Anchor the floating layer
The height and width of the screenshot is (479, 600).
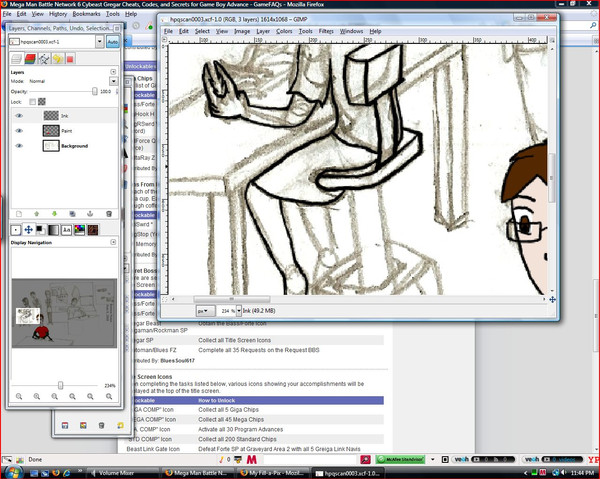pos(90,213)
